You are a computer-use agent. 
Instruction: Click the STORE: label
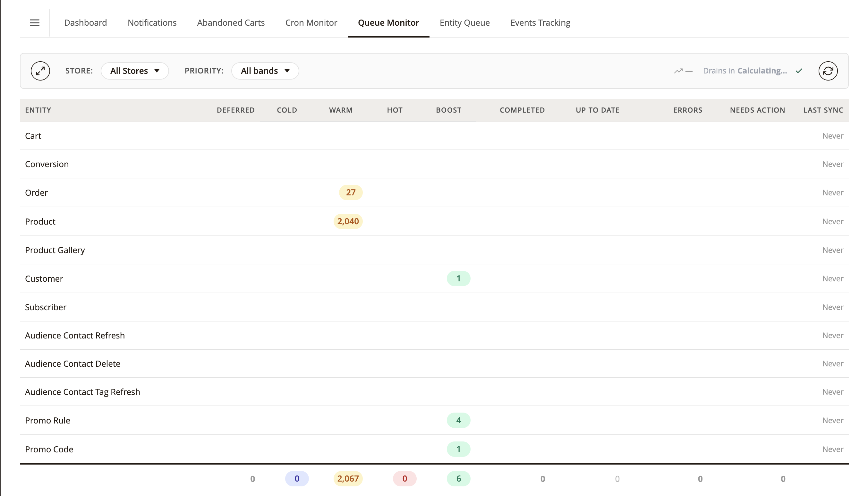(79, 71)
